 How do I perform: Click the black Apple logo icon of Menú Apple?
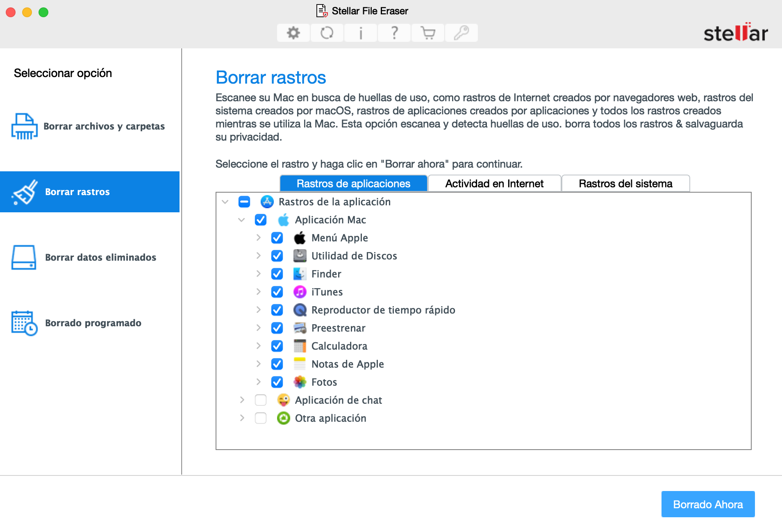click(300, 238)
